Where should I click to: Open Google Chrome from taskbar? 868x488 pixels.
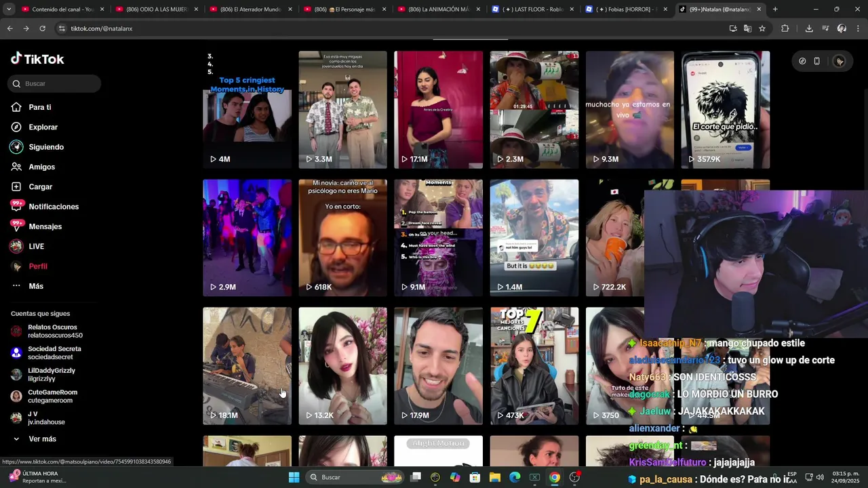pos(555,477)
